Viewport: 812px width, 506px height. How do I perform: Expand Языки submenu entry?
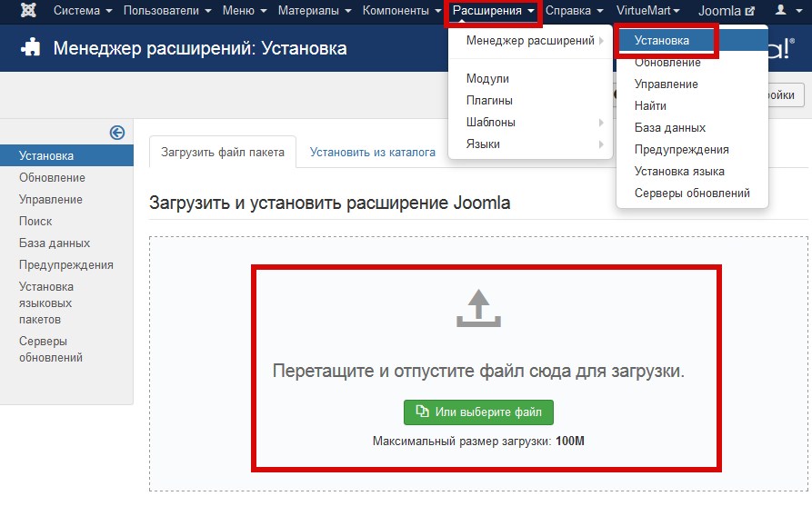(x=530, y=144)
